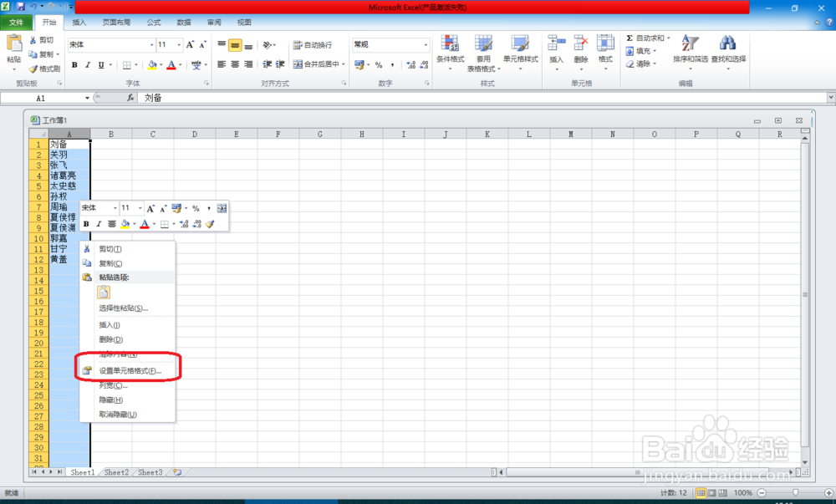Switch to the View tab (视图)
This screenshot has width=836, height=504.
[x=244, y=23]
